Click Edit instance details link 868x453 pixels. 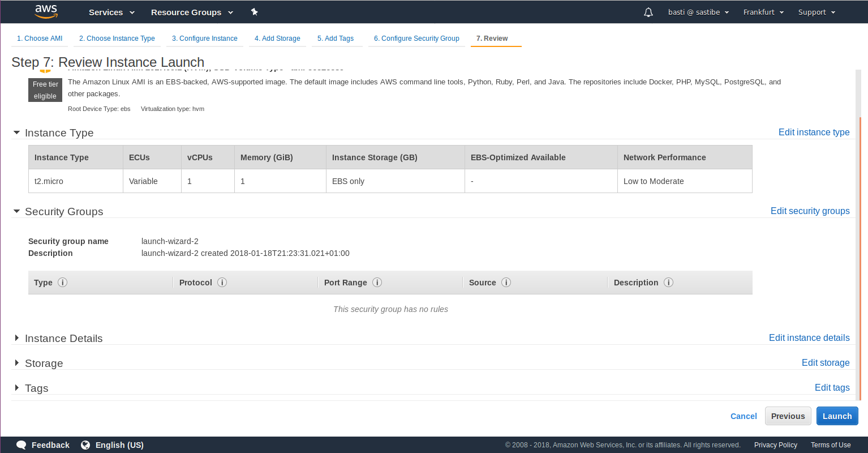click(x=809, y=337)
